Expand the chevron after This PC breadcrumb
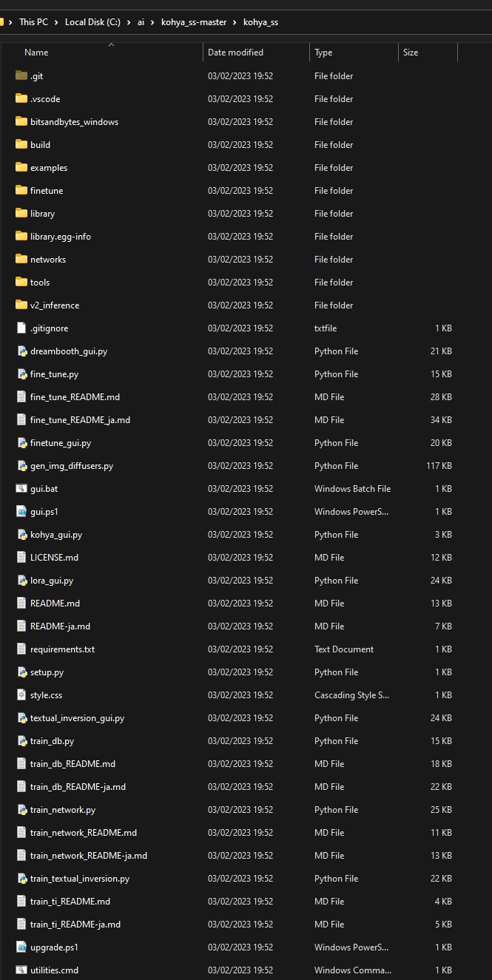This screenshot has height=980, width=492. 57,22
